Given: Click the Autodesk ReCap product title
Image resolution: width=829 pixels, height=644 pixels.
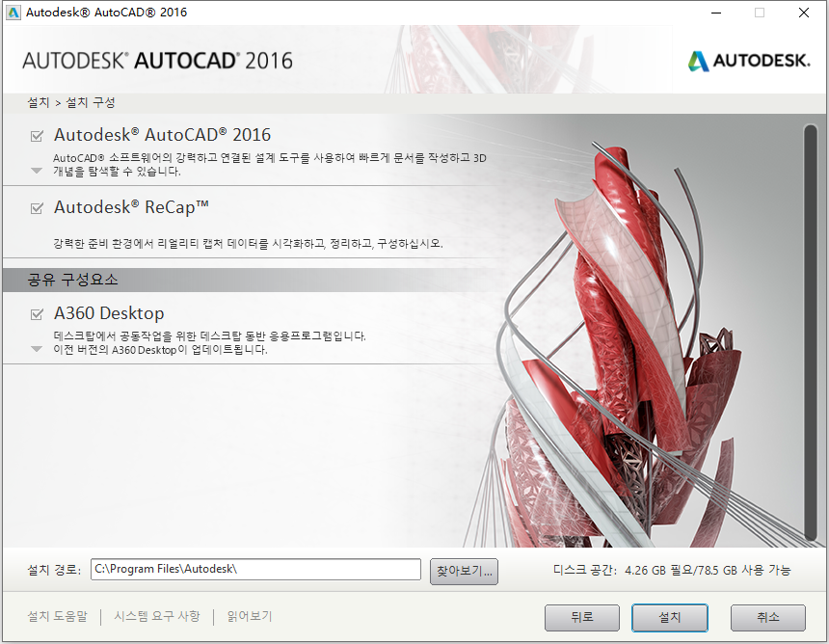Looking at the screenshot, I should 131,207.
